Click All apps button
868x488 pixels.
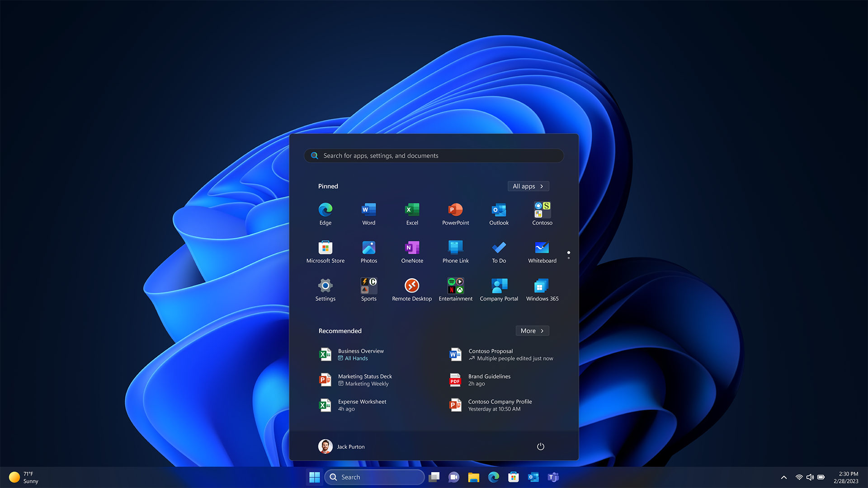coord(528,186)
